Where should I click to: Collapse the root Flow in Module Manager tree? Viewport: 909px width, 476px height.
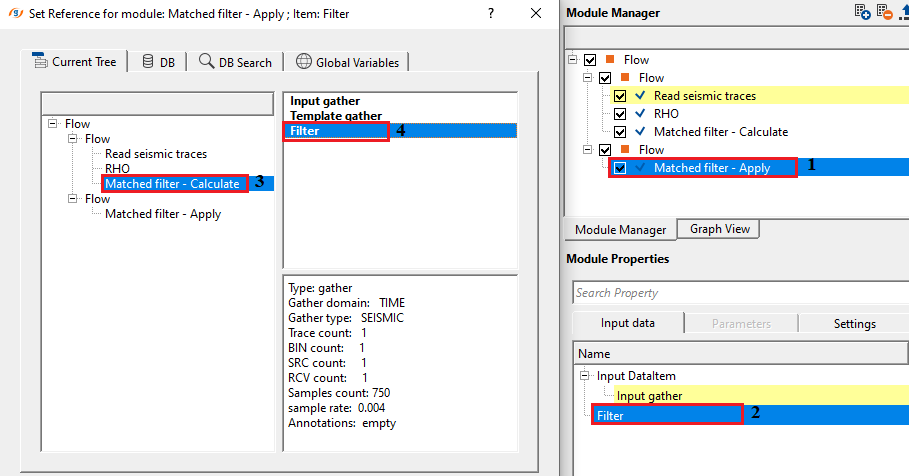(x=573, y=60)
